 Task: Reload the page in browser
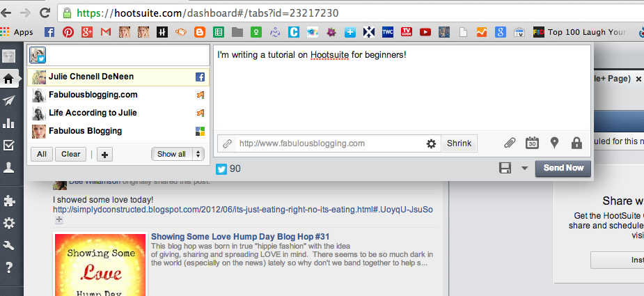point(45,13)
